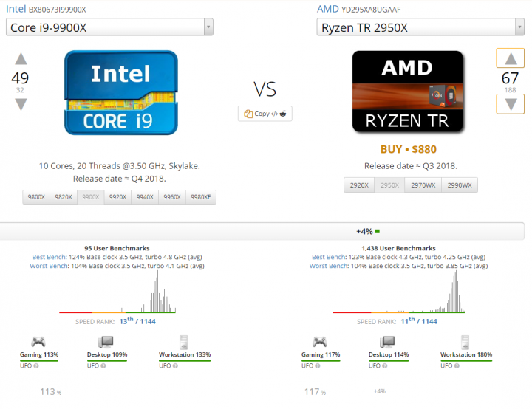Click the Intel Workstation 133% tower icon
532x409 pixels.
[x=183, y=343]
